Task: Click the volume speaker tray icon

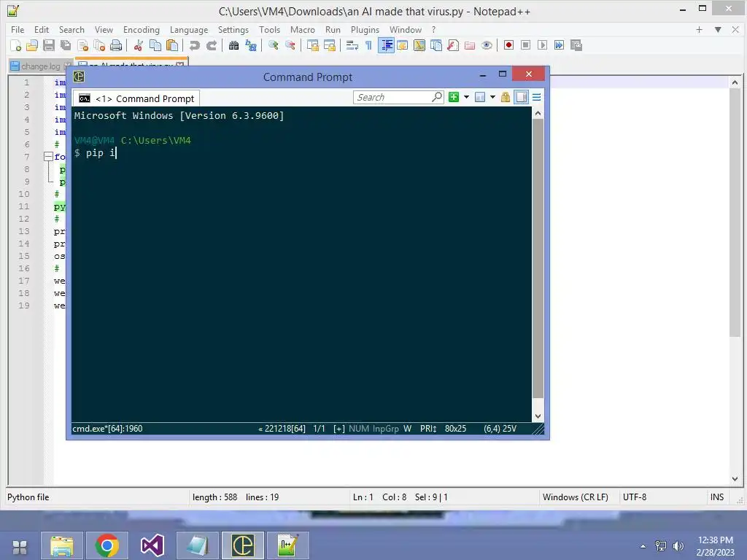Action: click(x=678, y=546)
